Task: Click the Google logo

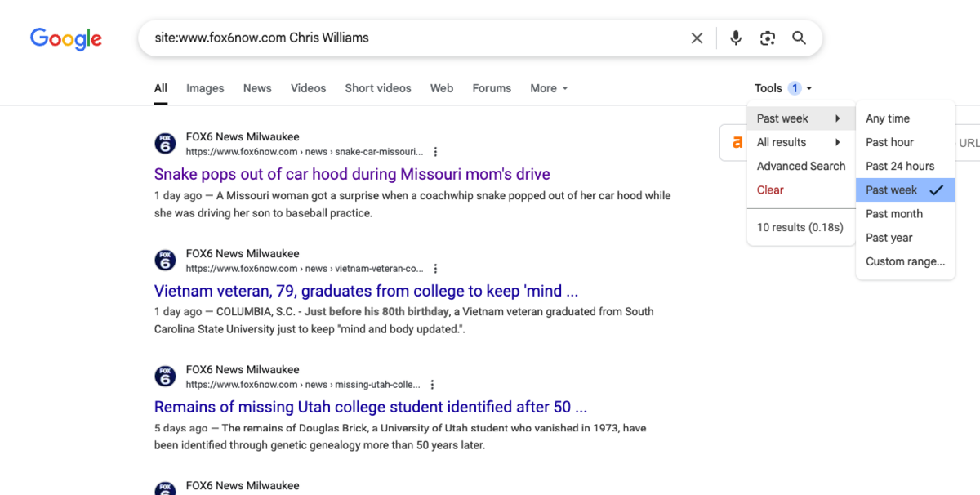Action: [65, 38]
